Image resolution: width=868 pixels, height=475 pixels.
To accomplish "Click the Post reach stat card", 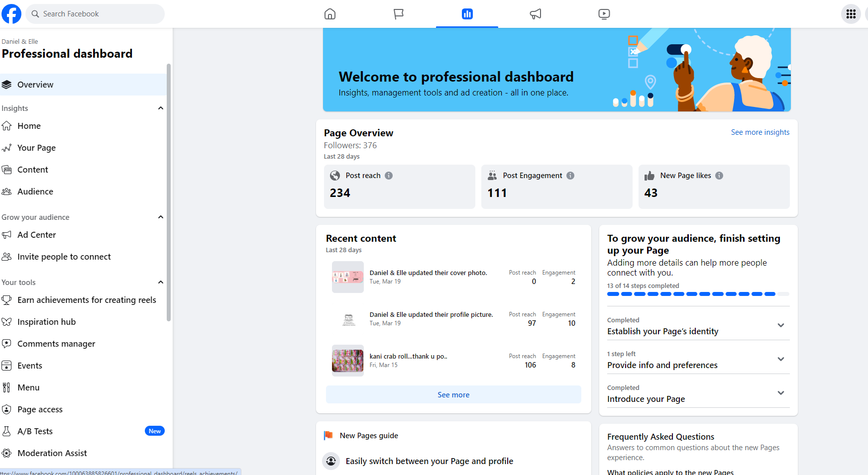I will (400, 187).
